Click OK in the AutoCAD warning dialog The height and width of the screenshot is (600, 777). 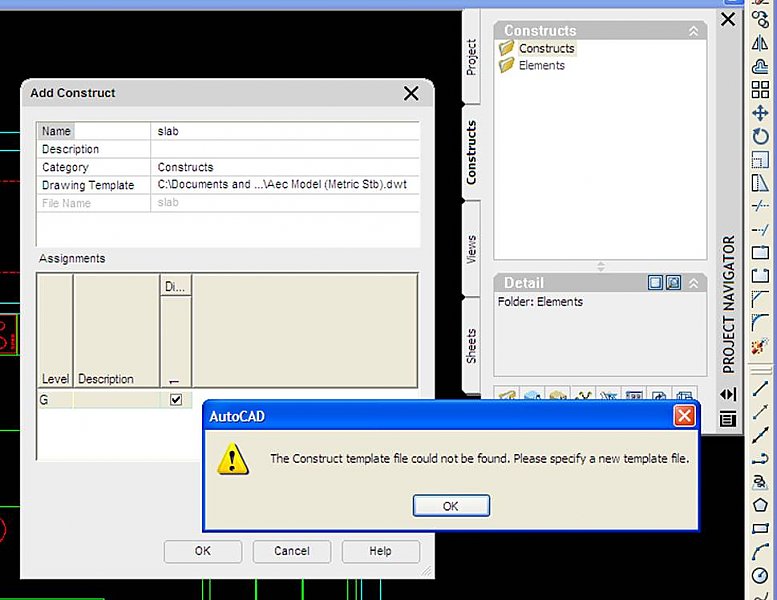pos(451,506)
